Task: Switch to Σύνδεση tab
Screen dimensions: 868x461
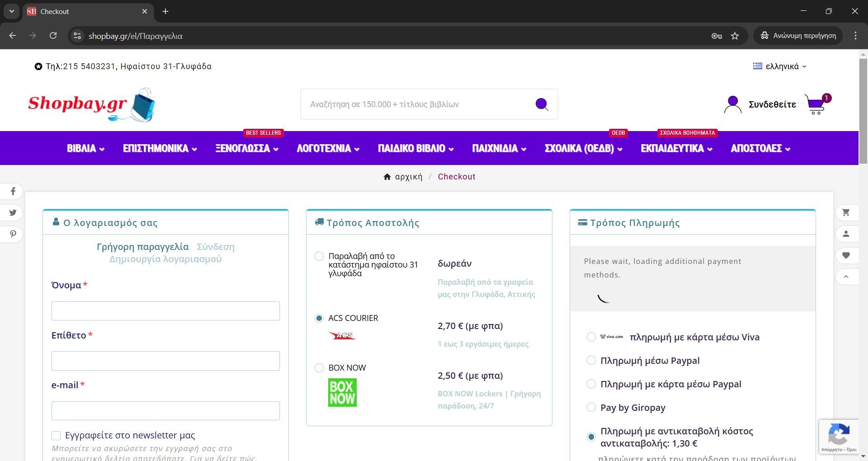Action: [216, 247]
